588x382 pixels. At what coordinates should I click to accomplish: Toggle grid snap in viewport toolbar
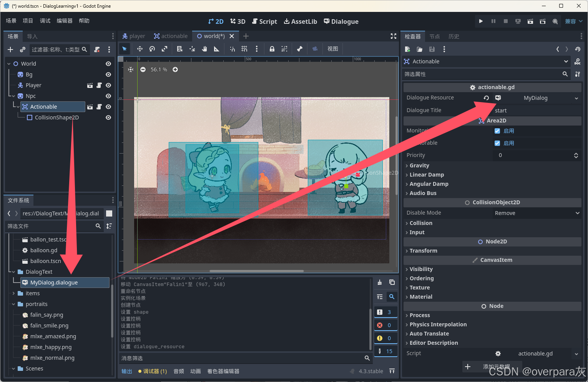point(244,49)
